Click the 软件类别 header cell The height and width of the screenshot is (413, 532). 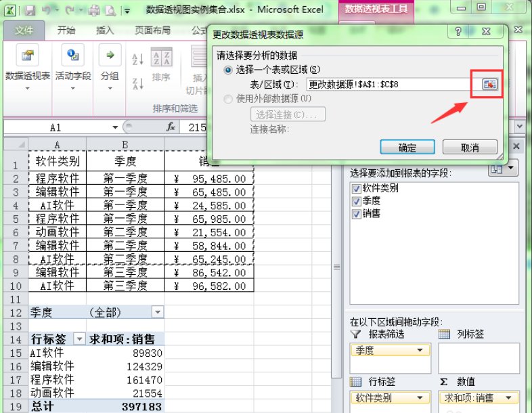coord(58,161)
